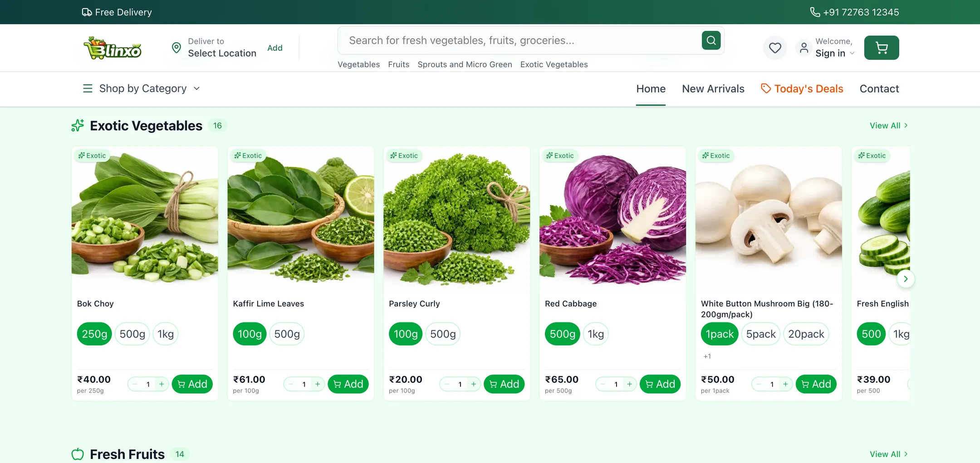Click the search magnifier button
Viewport: 980px width, 463px height.
click(711, 40)
